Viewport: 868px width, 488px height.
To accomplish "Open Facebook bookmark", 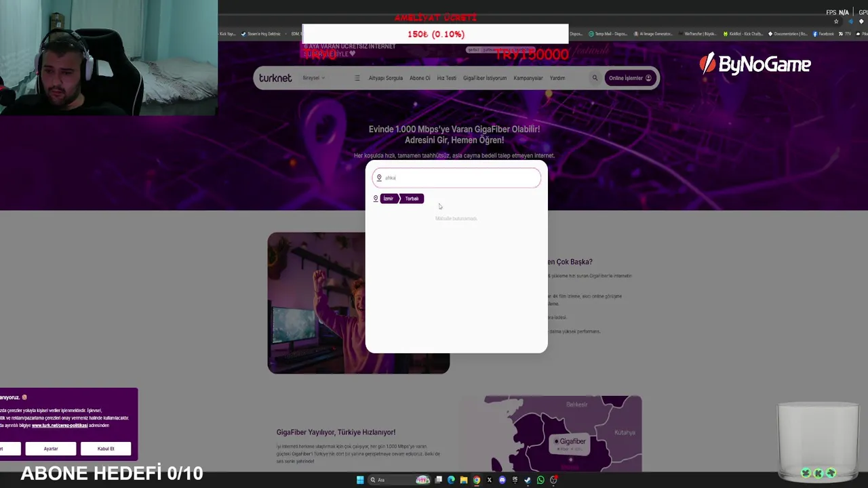I will [825, 34].
